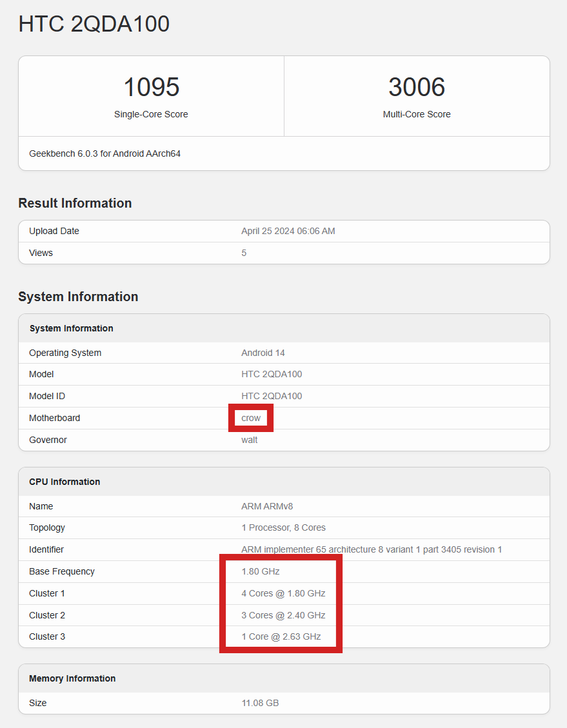Image resolution: width=567 pixels, height=728 pixels.
Task: Click the 1 Processor, 8 Cores topology value
Action: pyautogui.click(x=283, y=527)
